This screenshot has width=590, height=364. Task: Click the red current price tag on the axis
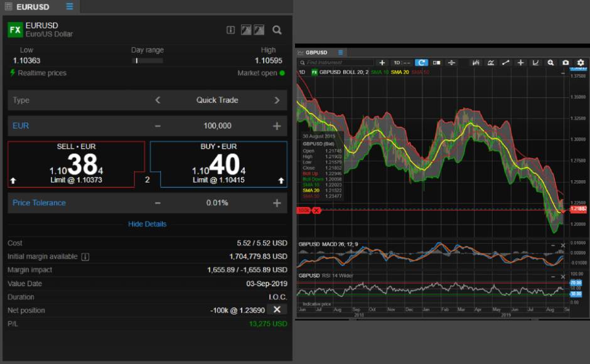[x=578, y=209]
